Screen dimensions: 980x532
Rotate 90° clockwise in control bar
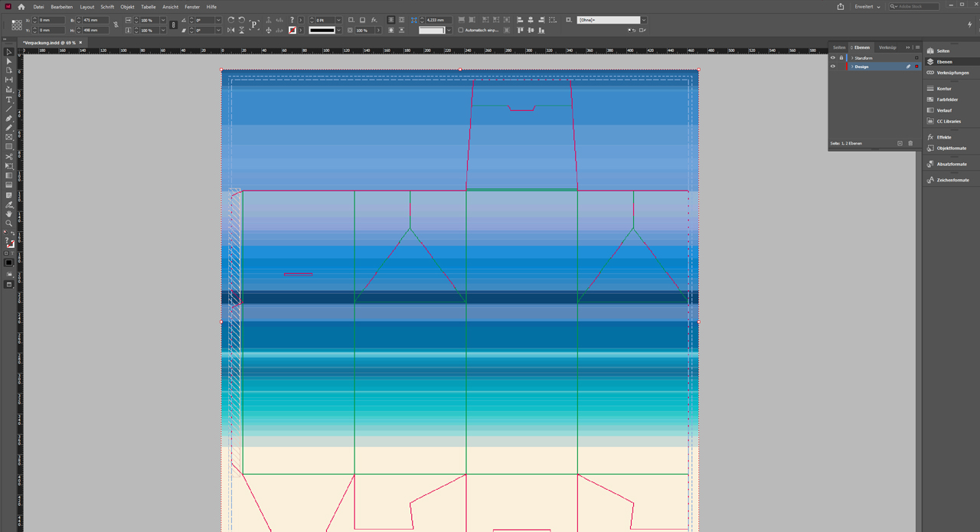click(x=231, y=20)
